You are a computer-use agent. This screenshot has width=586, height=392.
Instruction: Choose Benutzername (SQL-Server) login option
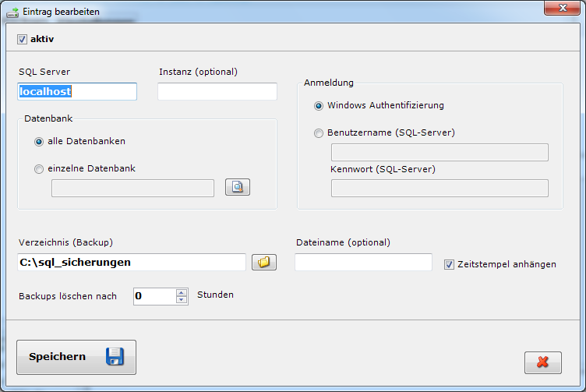coord(319,133)
